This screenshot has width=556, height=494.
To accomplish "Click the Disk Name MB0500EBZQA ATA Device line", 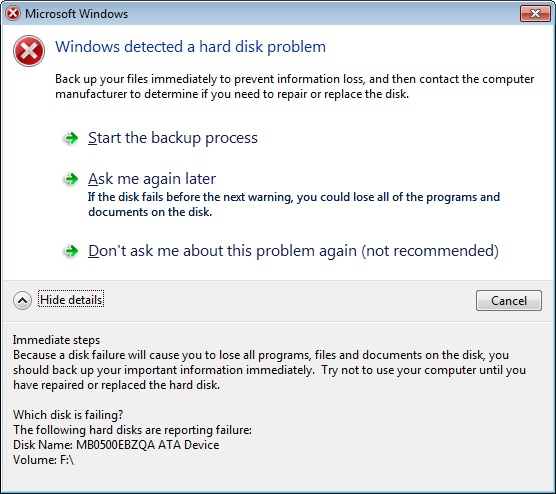I will [x=116, y=445].
